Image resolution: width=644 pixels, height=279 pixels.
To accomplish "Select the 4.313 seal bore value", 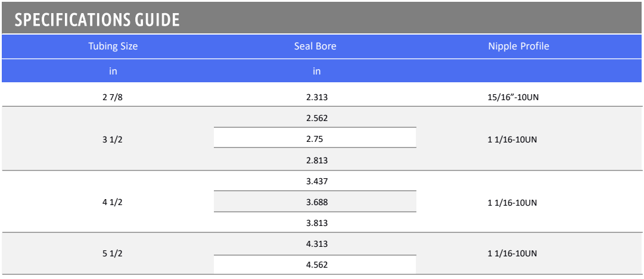I will (317, 244).
